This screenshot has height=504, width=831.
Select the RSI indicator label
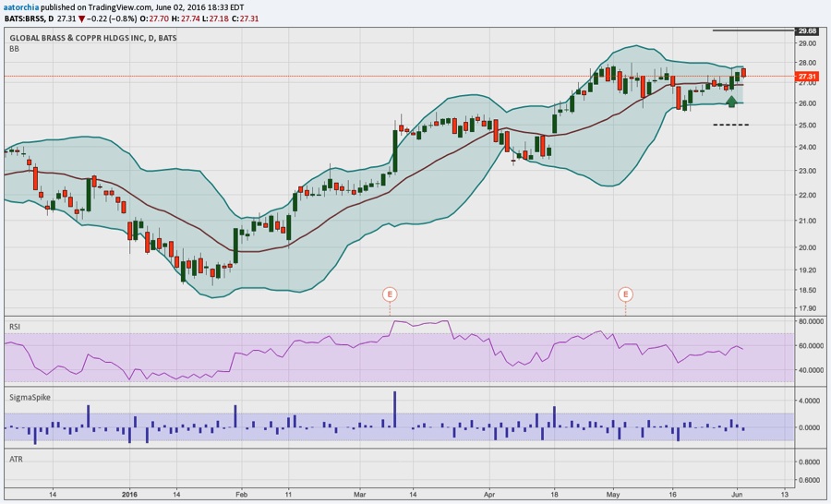click(15, 327)
